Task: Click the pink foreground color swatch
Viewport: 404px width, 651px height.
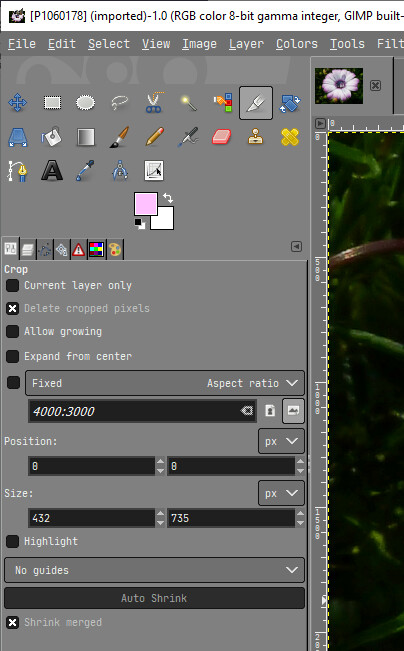Action: (146, 204)
